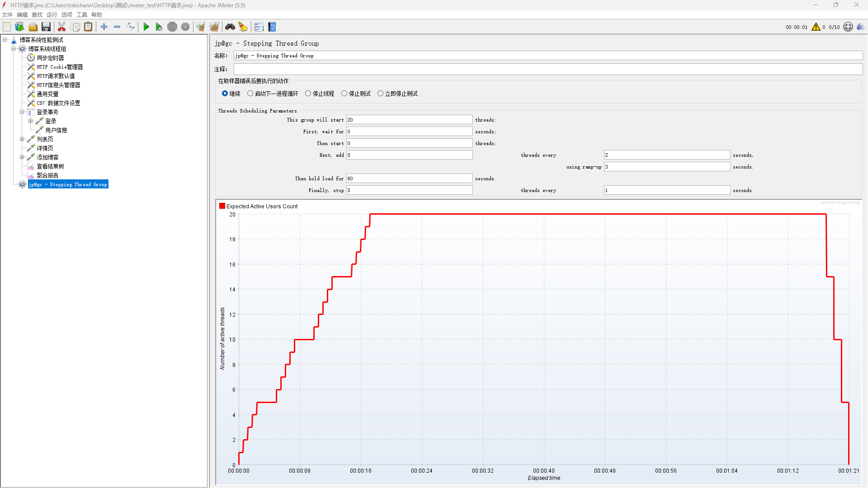Click the 'using ramp-up' seconds field
This screenshot has width=868, height=488.
click(x=667, y=167)
